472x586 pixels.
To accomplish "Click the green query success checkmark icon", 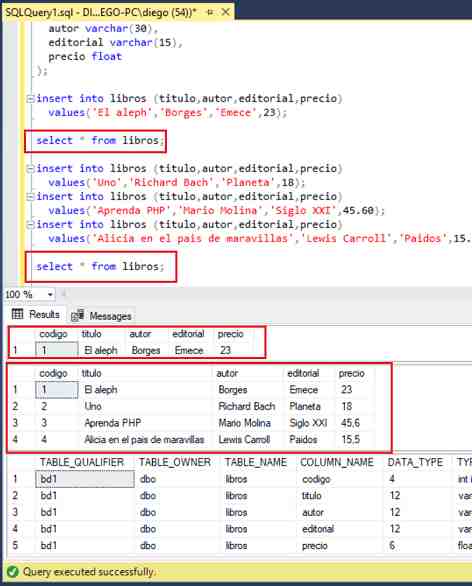I will coord(13,571).
